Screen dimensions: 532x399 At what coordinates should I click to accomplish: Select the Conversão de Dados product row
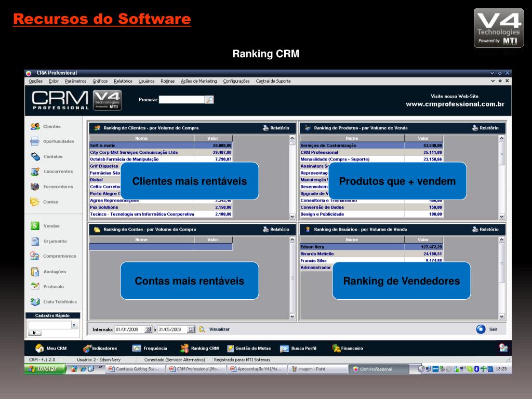click(371, 207)
